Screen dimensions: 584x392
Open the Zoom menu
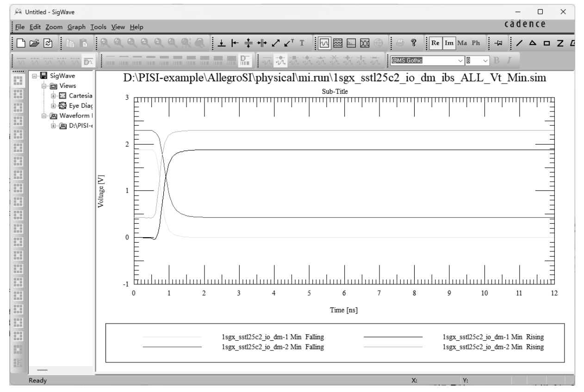[x=54, y=27]
